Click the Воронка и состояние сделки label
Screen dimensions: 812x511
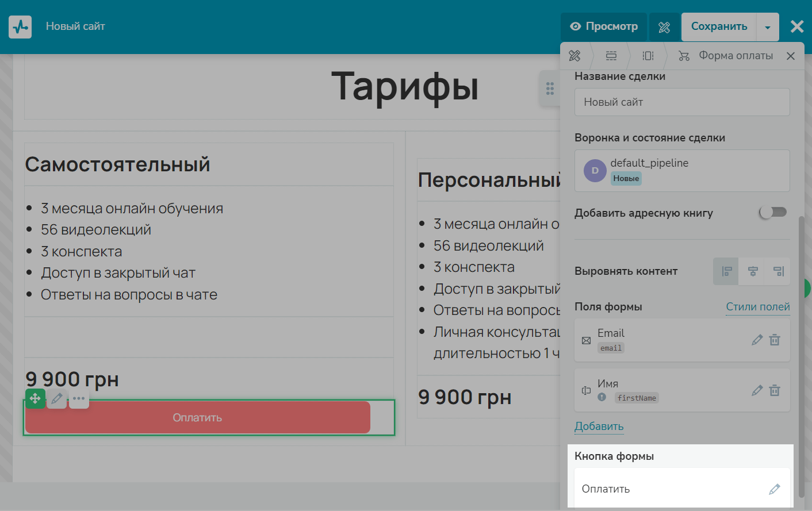tap(650, 138)
